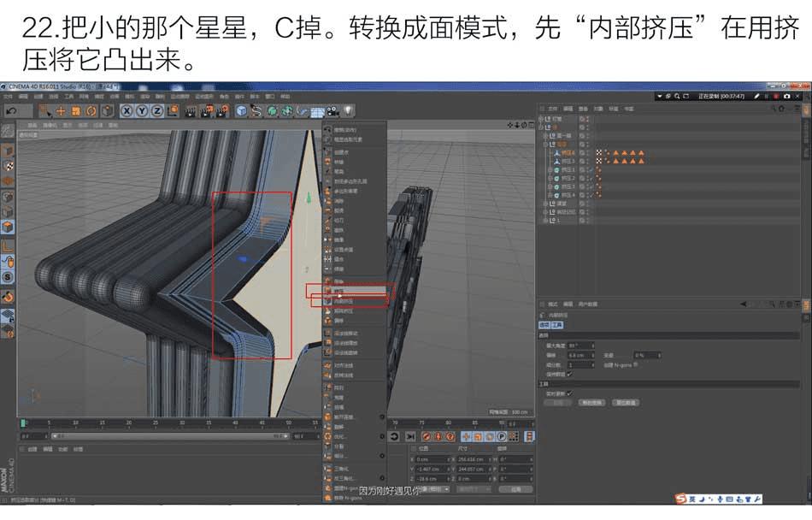Click the variance field showing 0 %

tap(647, 355)
